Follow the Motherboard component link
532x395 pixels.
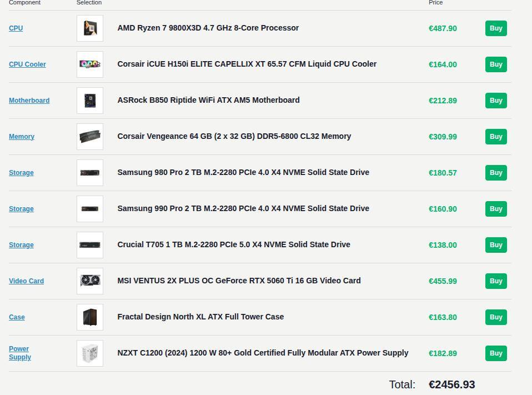(x=29, y=101)
